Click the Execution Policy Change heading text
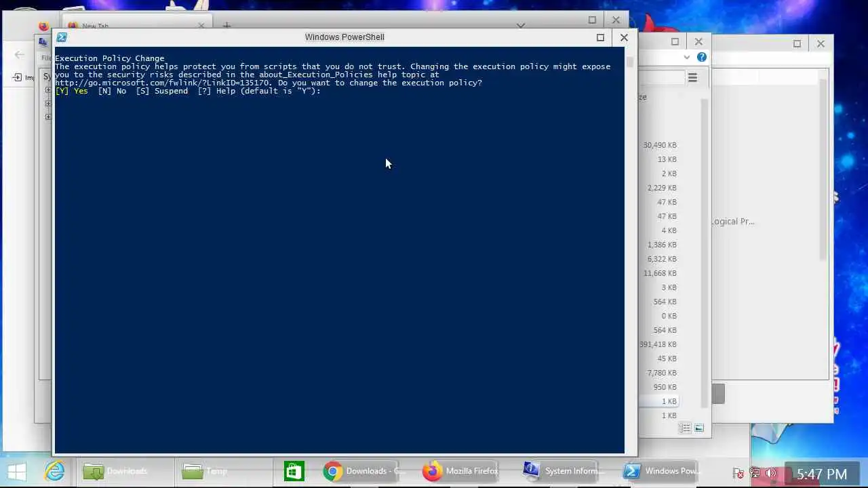This screenshot has width=868, height=488. click(109, 58)
